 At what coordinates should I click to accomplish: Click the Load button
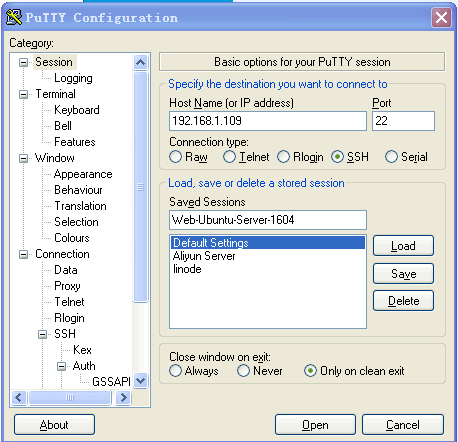403,246
